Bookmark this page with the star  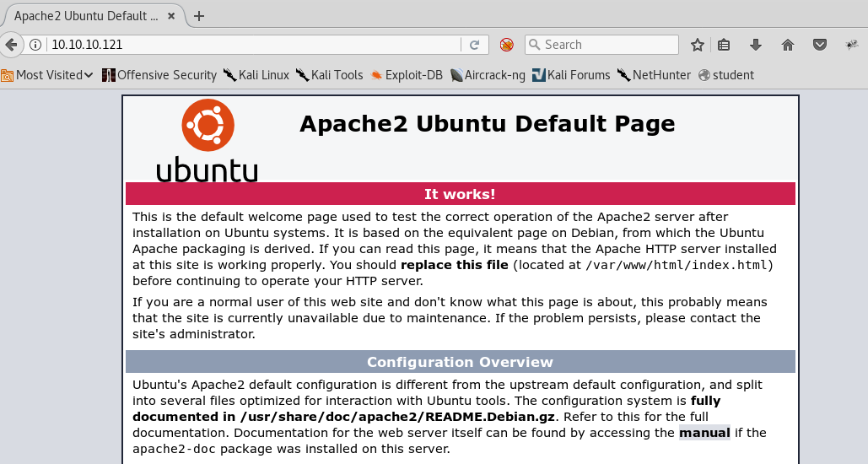pos(698,45)
